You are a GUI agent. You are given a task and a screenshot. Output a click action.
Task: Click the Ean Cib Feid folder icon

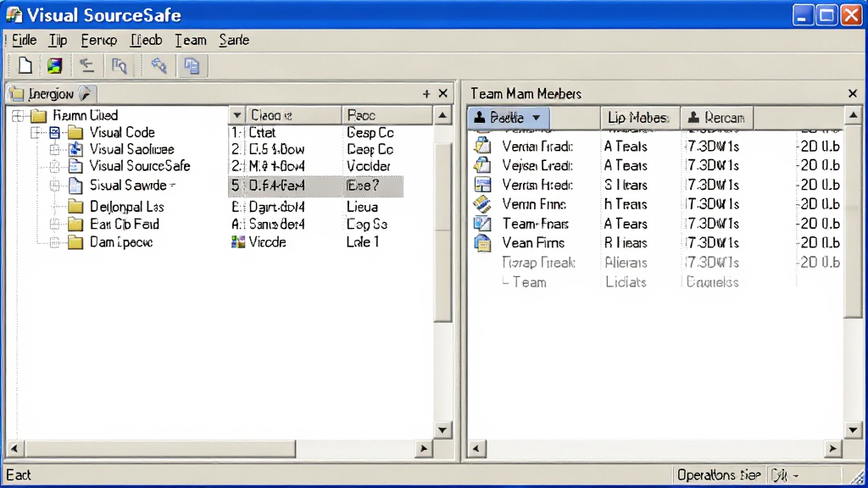coord(75,224)
